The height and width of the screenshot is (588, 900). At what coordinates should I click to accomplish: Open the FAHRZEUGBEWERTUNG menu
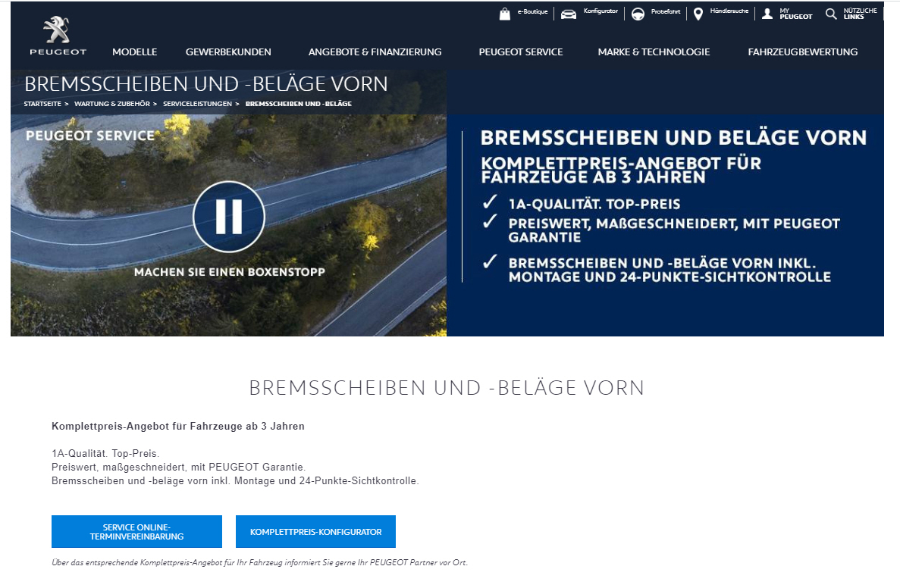(x=802, y=52)
